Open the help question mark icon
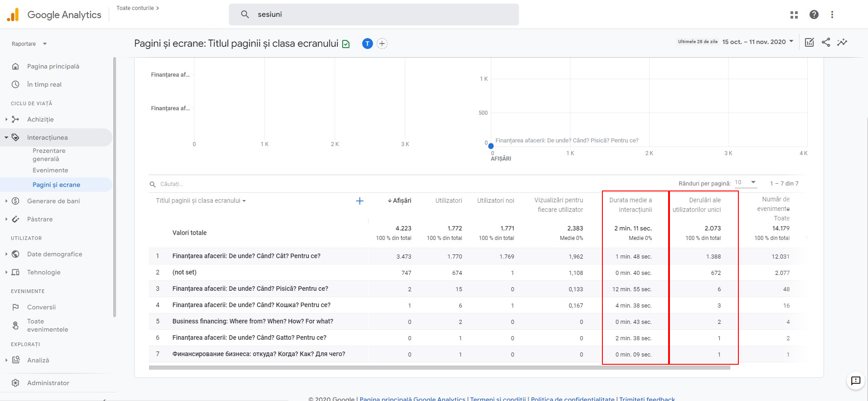The width and height of the screenshot is (868, 401). point(814,15)
